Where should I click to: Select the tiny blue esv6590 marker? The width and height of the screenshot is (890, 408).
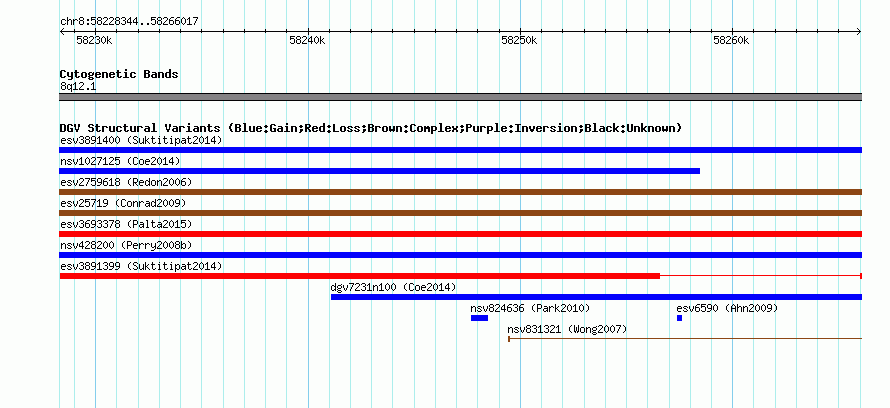[679, 318]
